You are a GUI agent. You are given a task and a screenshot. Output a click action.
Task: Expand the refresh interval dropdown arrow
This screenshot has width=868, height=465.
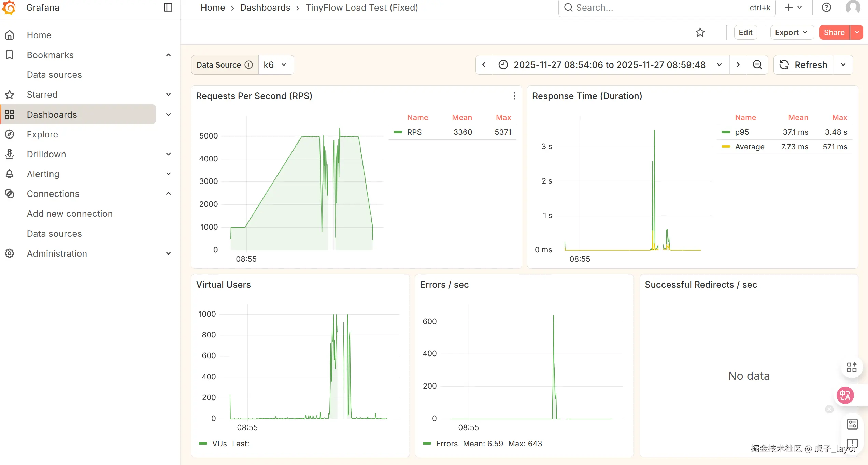coord(843,65)
